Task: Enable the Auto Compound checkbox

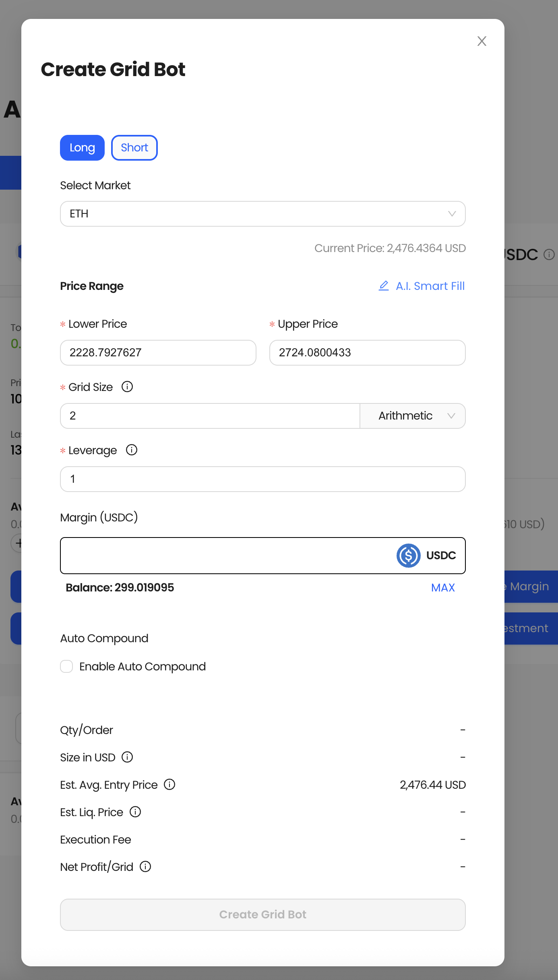Action: pyautogui.click(x=66, y=666)
